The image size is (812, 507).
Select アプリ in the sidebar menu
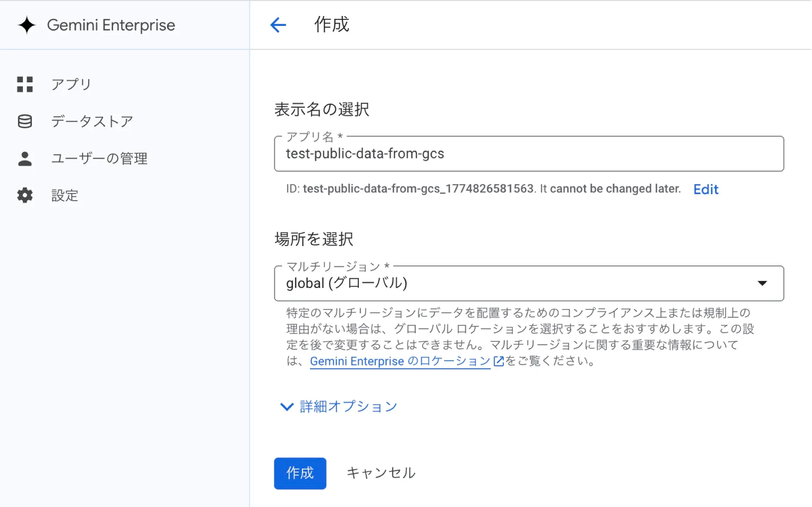pyautogui.click(x=70, y=85)
